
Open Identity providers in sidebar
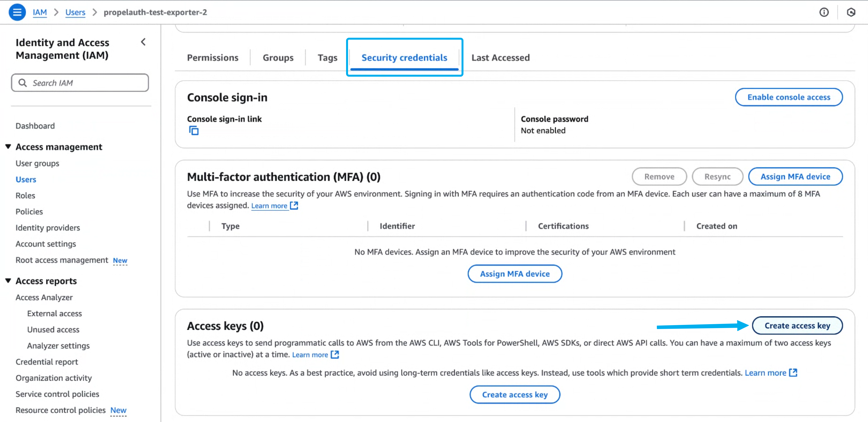coord(48,228)
